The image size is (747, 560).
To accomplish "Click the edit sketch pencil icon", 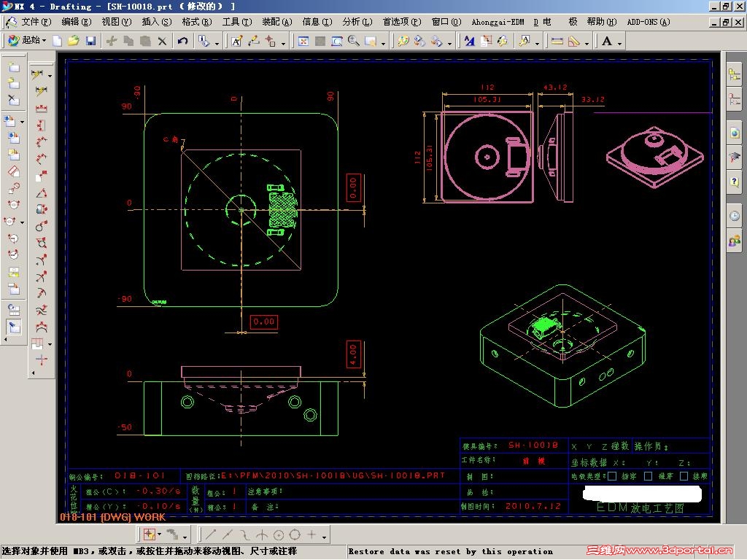I will 253,41.
